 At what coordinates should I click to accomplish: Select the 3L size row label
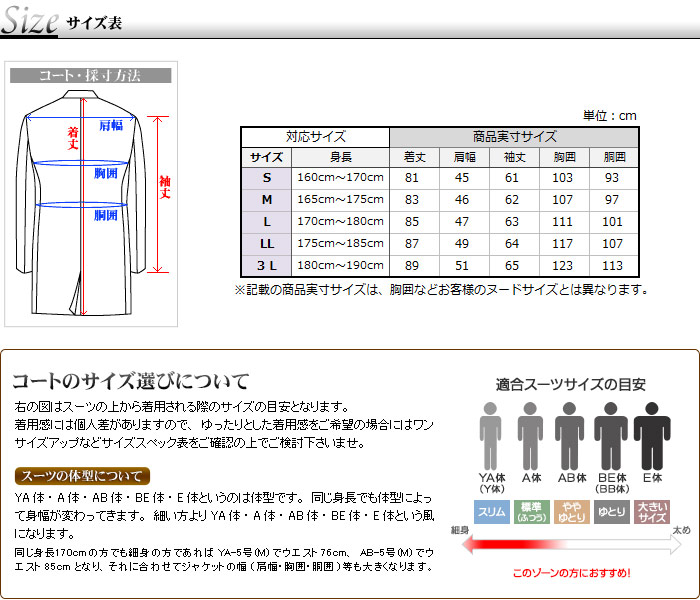pos(267,266)
